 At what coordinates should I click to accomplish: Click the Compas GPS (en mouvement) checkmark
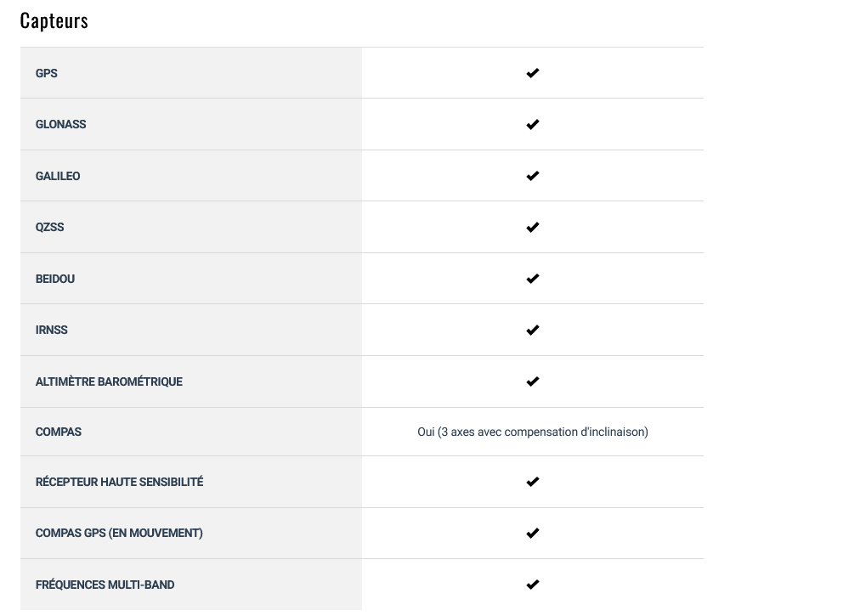[x=532, y=534]
